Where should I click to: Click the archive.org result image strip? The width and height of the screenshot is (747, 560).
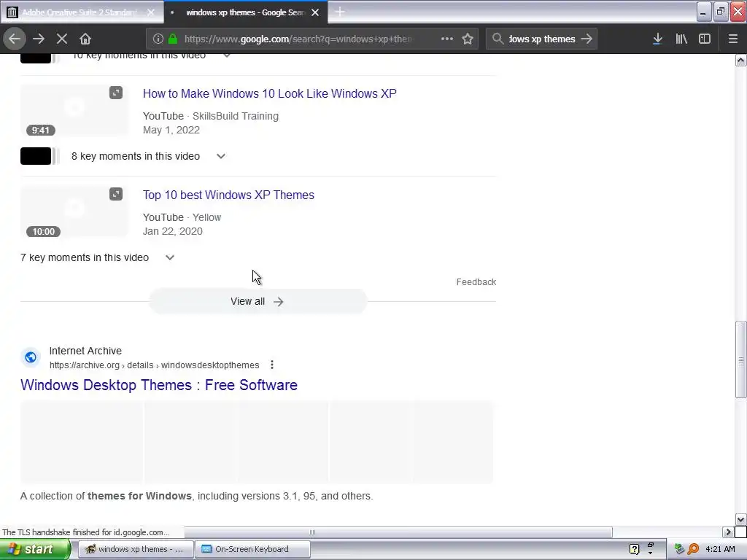(257, 442)
